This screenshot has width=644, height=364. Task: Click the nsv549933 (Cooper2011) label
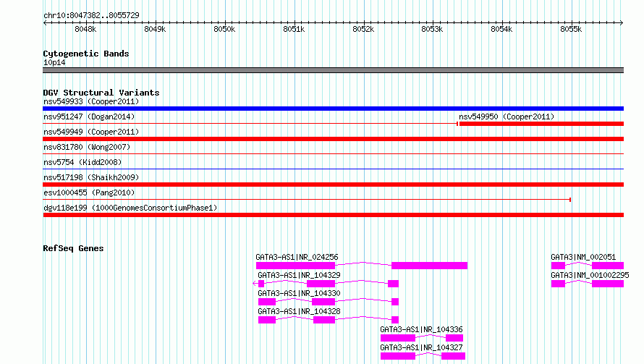91,101
